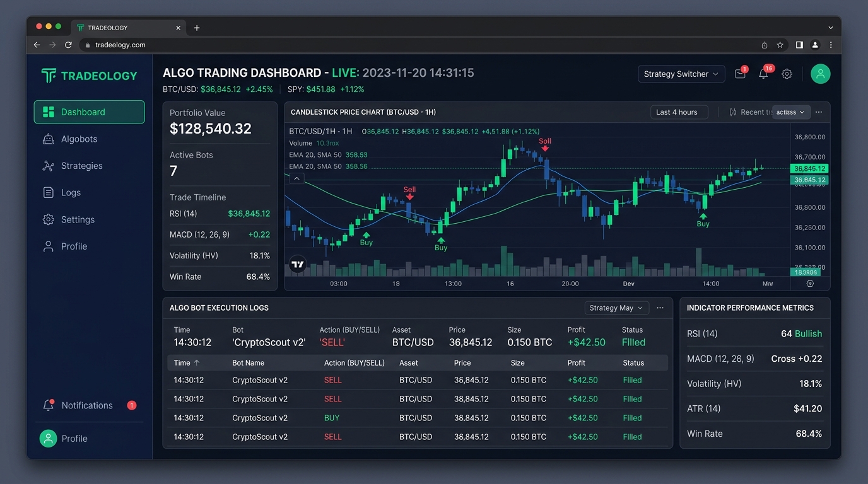Click the Settings gear icon in sidebar
The width and height of the screenshot is (868, 484).
point(48,219)
